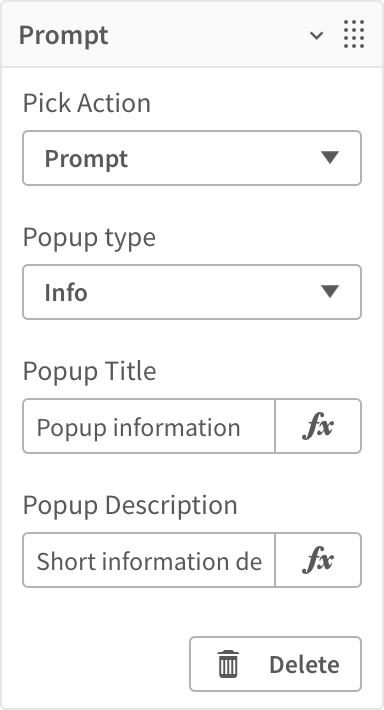Click the Prompt header title text
384x710 pixels.
(63, 35)
